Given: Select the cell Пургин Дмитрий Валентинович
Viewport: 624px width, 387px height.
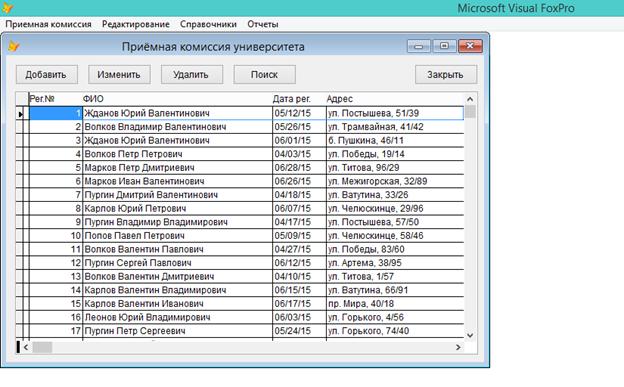Looking at the screenshot, I should pyautogui.click(x=177, y=195).
